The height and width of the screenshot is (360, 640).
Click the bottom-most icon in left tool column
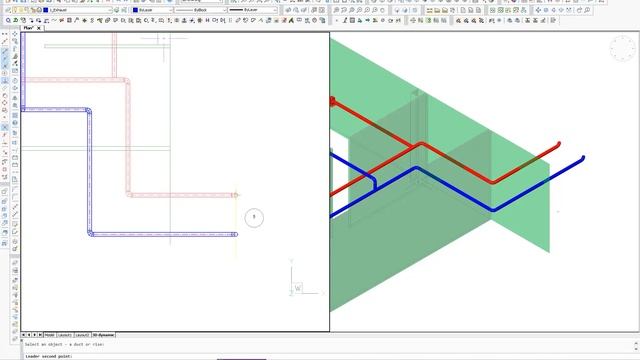pyautogui.click(x=4, y=243)
